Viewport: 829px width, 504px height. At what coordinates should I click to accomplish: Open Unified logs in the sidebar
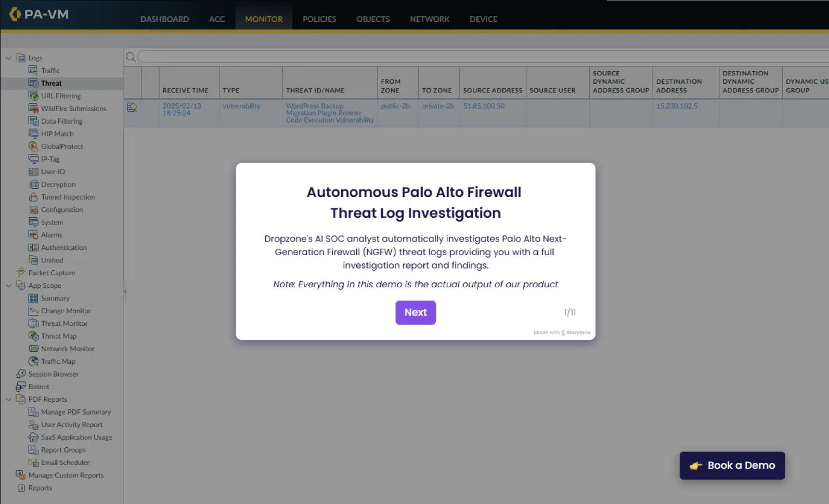click(x=52, y=260)
